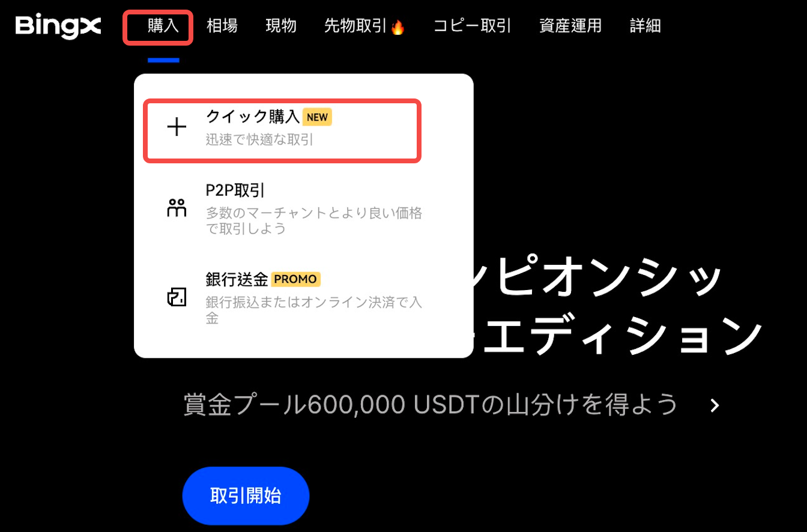Viewport: 807px width, 532px height.
Task: Open the 現物 menu item
Action: (x=281, y=26)
